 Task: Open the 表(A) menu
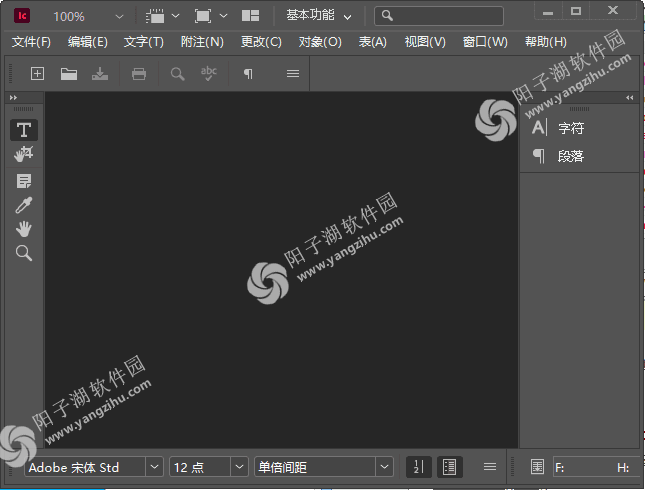[373, 42]
